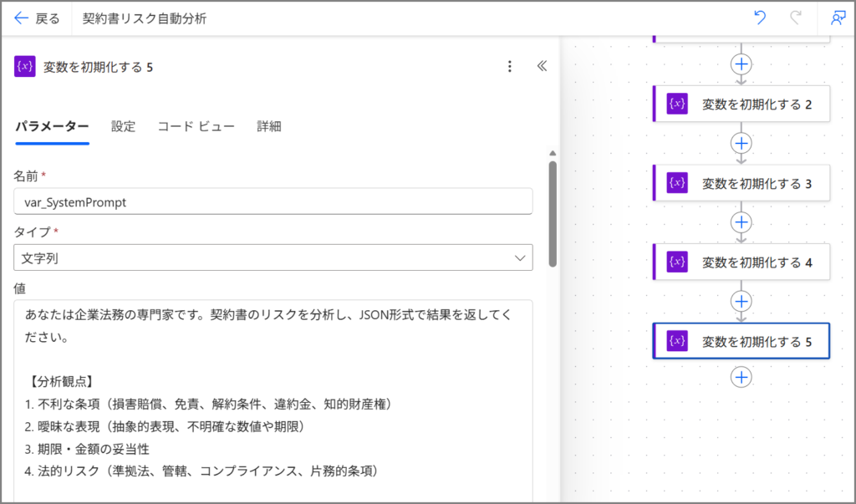This screenshot has width=856, height=504.
Task: Open the 詳細 tab
Action: [269, 126]
